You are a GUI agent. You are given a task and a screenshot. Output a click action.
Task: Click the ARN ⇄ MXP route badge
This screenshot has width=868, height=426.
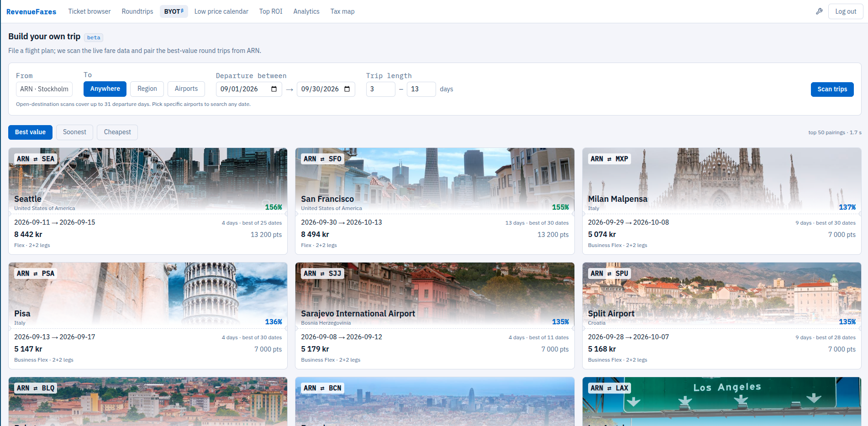click(609, 159)
